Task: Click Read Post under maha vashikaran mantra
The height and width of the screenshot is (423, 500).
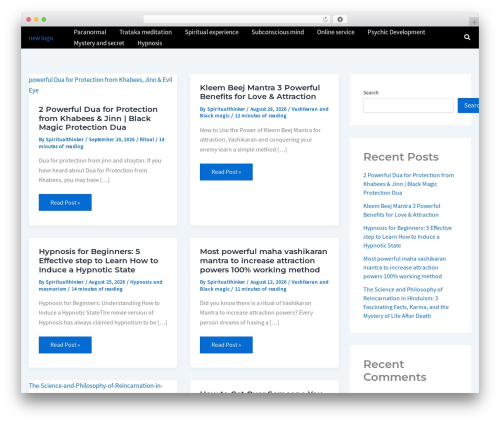Action: (x=226, y=345)
